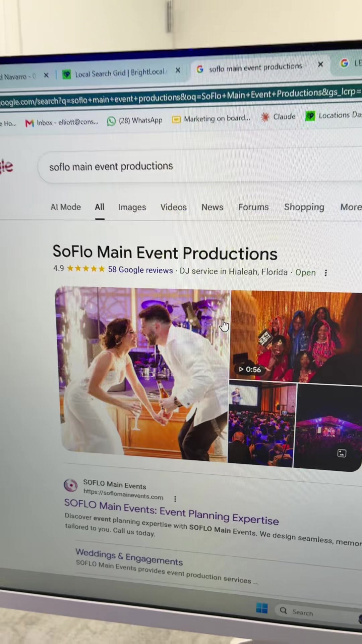Close the soflo main event productions tab

pos(320,64)
